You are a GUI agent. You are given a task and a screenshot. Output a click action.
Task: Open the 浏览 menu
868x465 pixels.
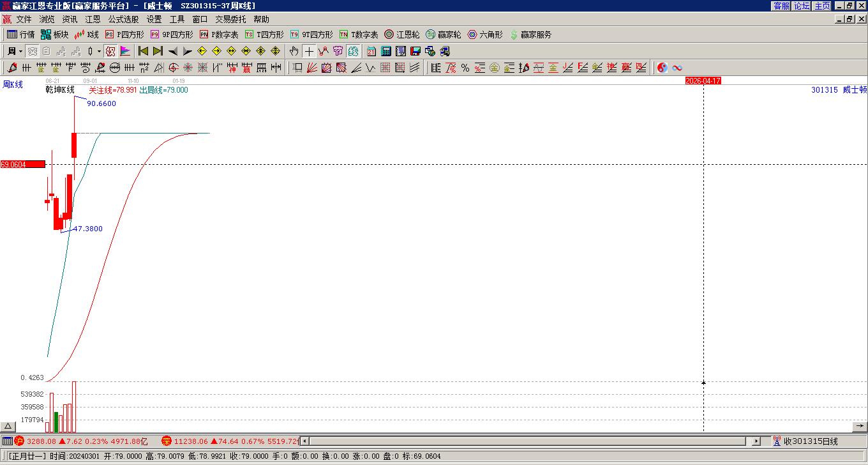pos(47,19)
